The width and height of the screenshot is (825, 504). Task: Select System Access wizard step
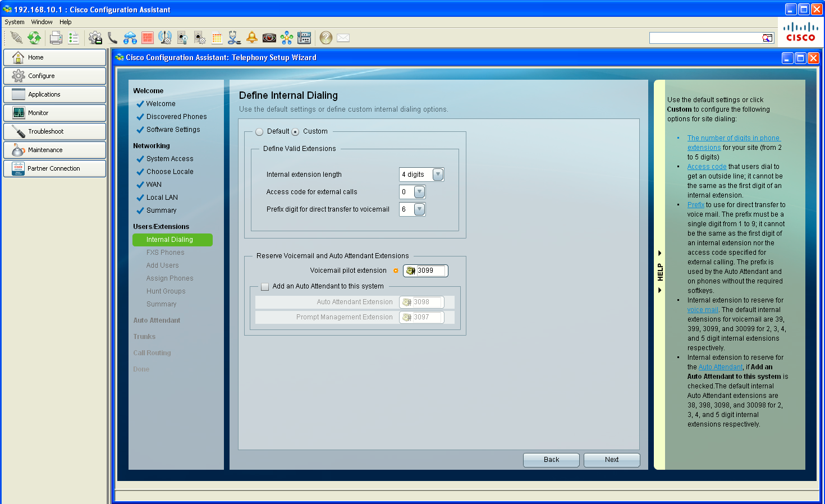169,159
